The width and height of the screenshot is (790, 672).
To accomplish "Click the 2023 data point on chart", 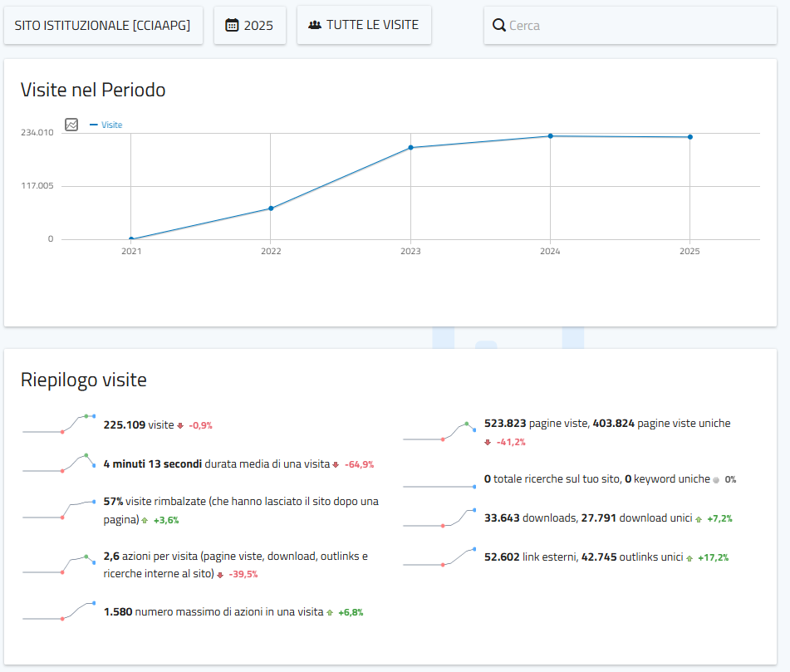I will tap(410, 148).
